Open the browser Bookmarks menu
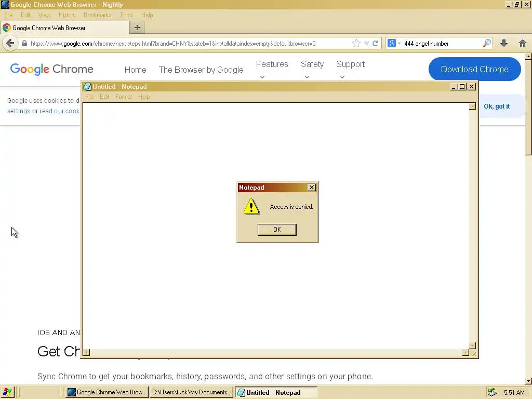 pos(97,15)
